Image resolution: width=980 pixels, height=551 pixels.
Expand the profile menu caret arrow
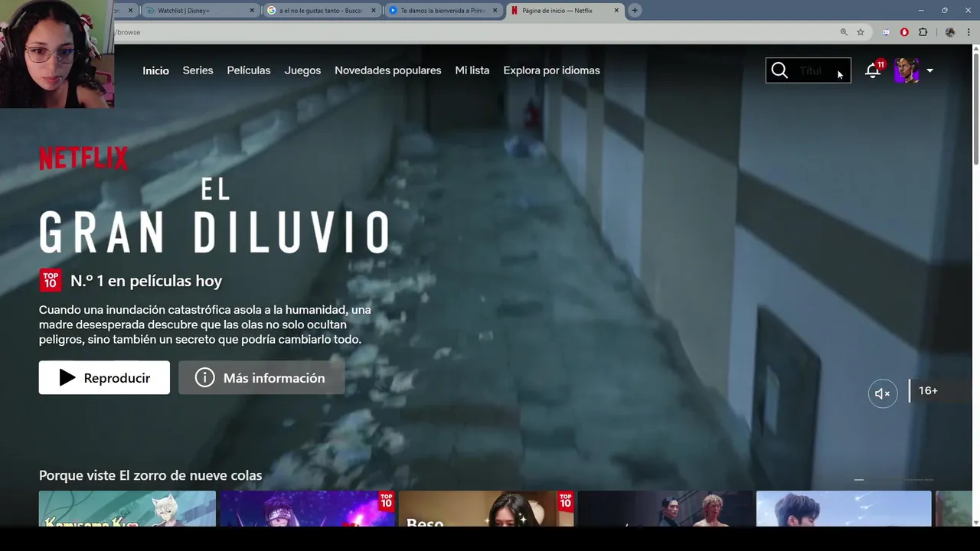click(929, 70)
